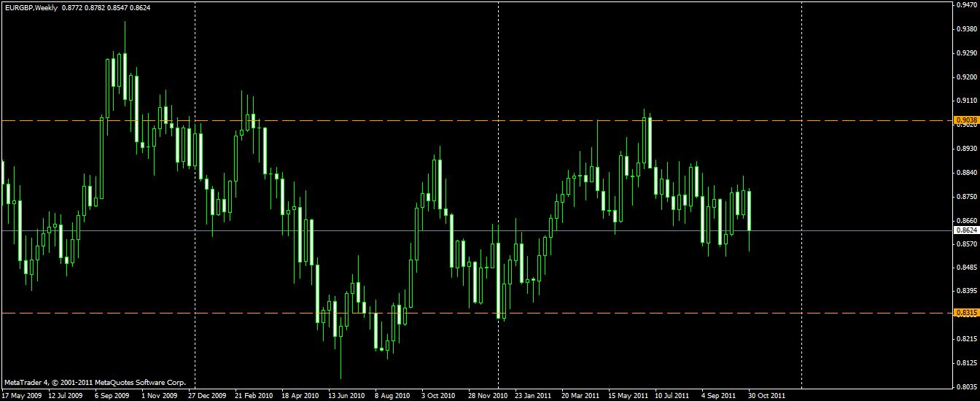The height and width of the screenshot is (401, 980).
Task: Click the 0.8750 price scale label
Action: 966,197
